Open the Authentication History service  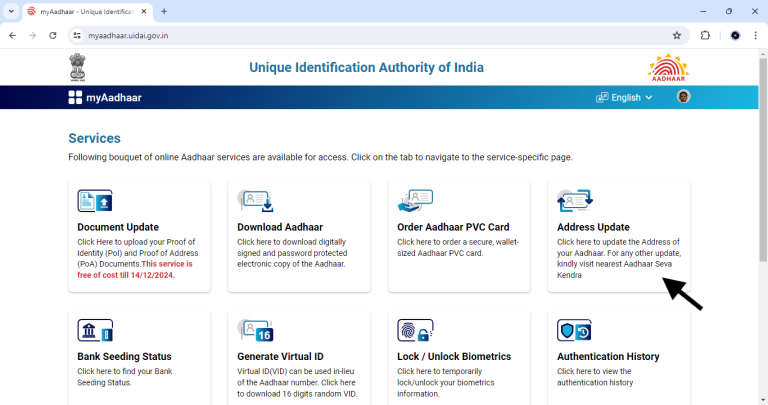click(x=619, y=357)
